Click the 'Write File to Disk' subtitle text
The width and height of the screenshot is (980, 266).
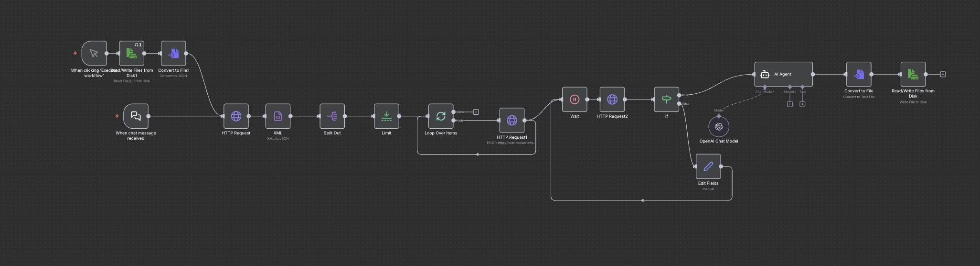(x=913, y=102)
